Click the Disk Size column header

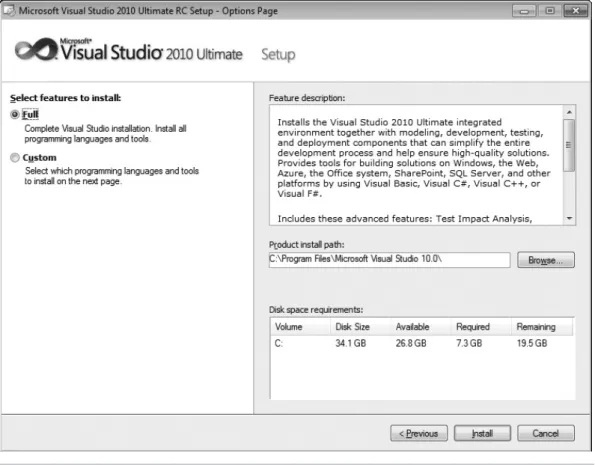[x=360, y=327]
